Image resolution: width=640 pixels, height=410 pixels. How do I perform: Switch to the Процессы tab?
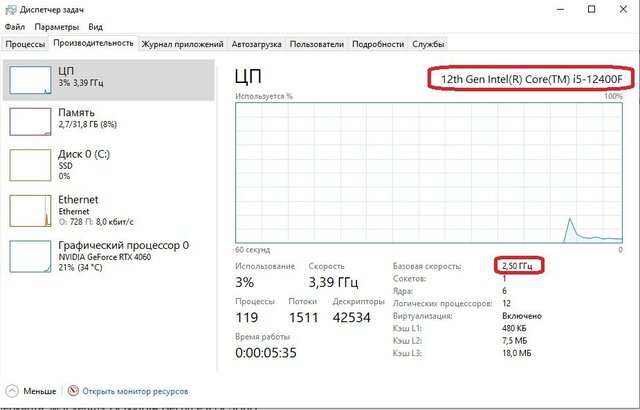(x=24, y=44)
